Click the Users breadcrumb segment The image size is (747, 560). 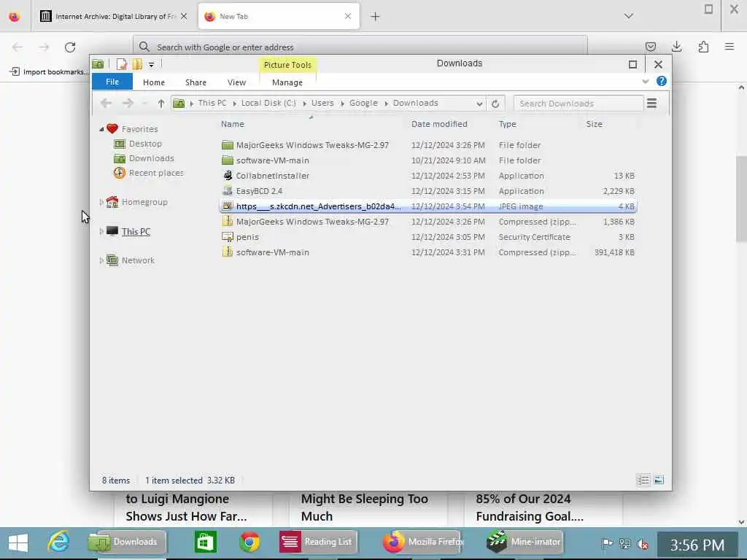pos(322,103)
